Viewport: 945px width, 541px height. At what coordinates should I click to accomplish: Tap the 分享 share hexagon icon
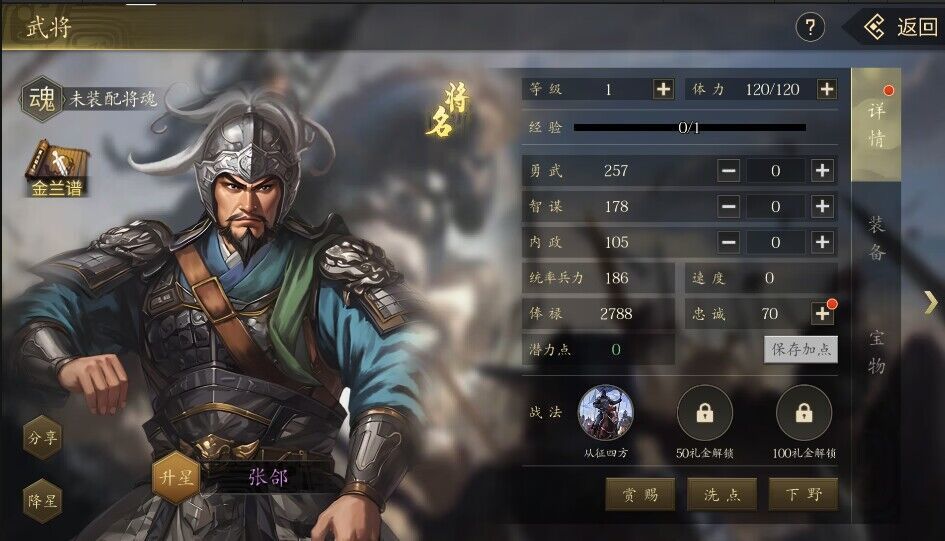tap(42, 437)
